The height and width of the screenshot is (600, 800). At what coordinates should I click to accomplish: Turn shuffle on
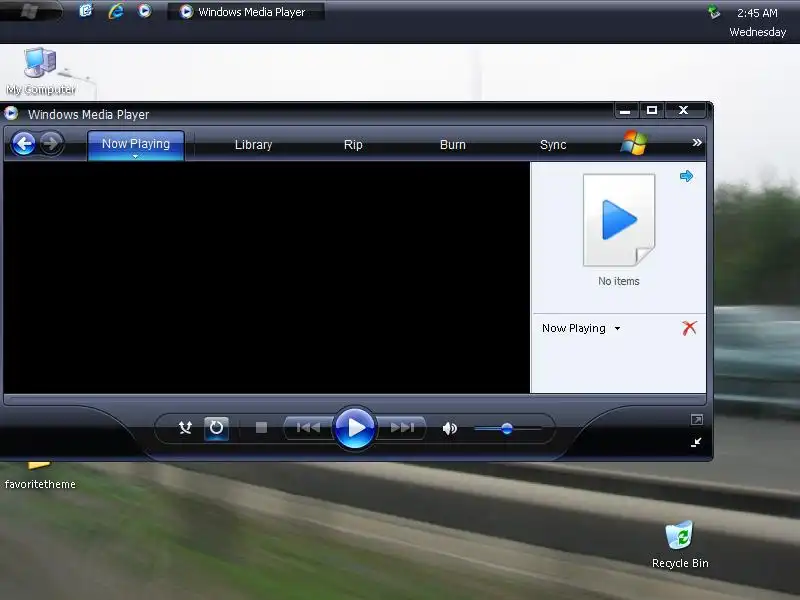(x=185, y=428)
